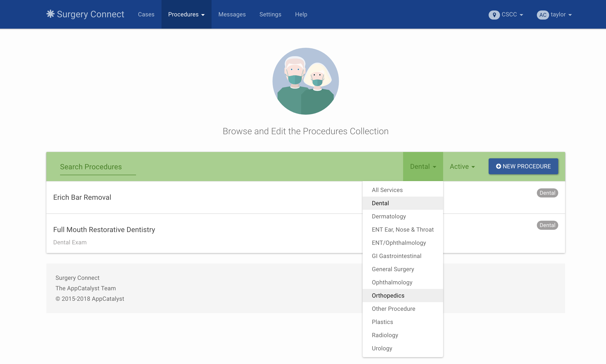Click the surgeons illustration image
This screenshot has height=364, width=606.
click(x=305, y=81)
